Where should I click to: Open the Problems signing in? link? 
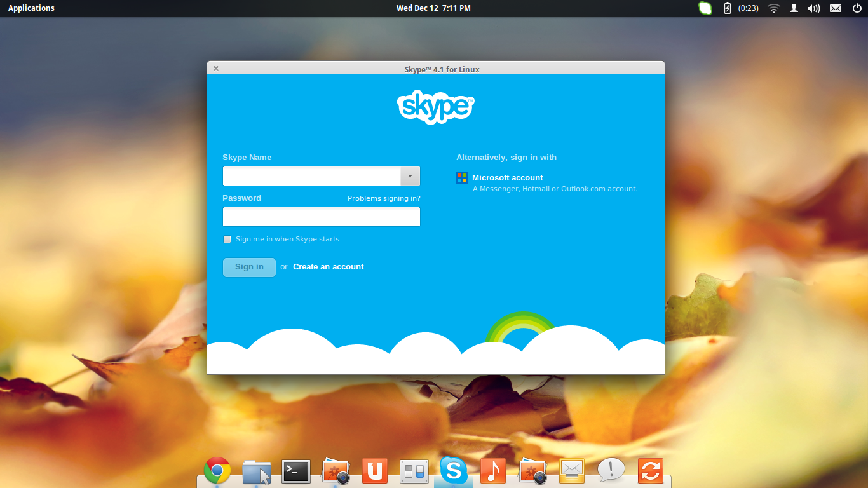click(384, 198)
